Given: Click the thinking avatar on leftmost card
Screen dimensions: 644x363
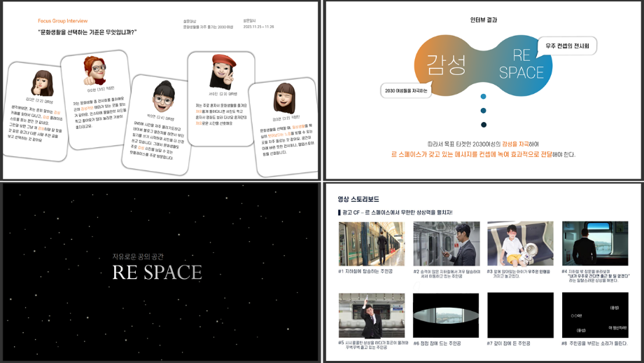Looking at the screenshot, I should pos(41,83).
